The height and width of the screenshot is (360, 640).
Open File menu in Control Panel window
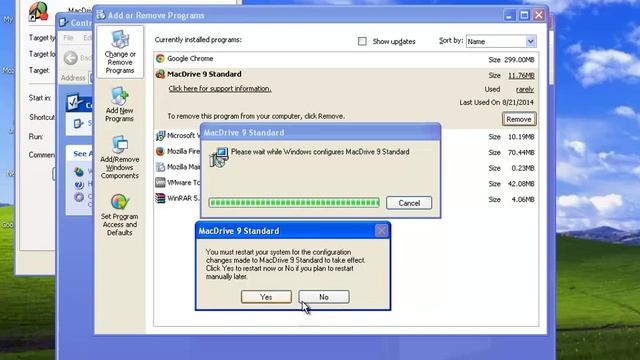point(68,38)
